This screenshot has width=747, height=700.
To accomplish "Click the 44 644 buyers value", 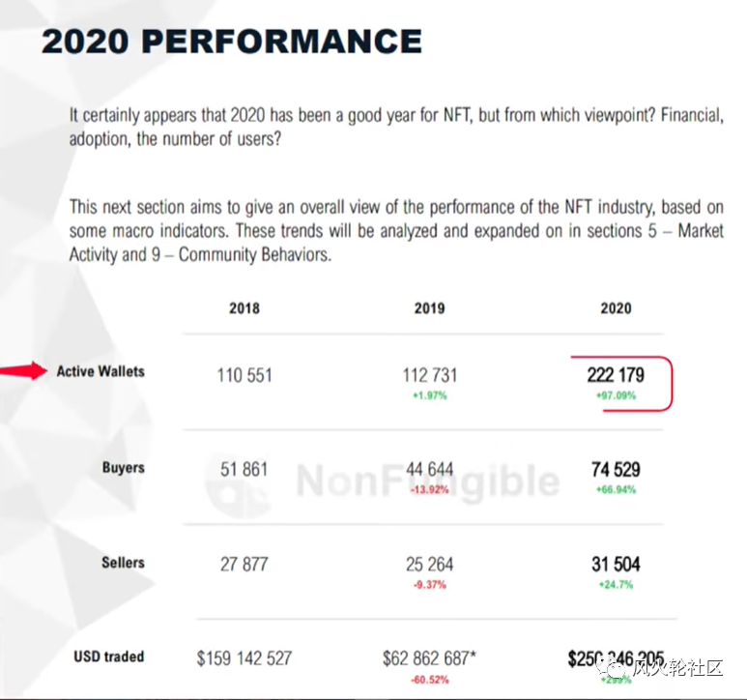I will coord(429,470).
